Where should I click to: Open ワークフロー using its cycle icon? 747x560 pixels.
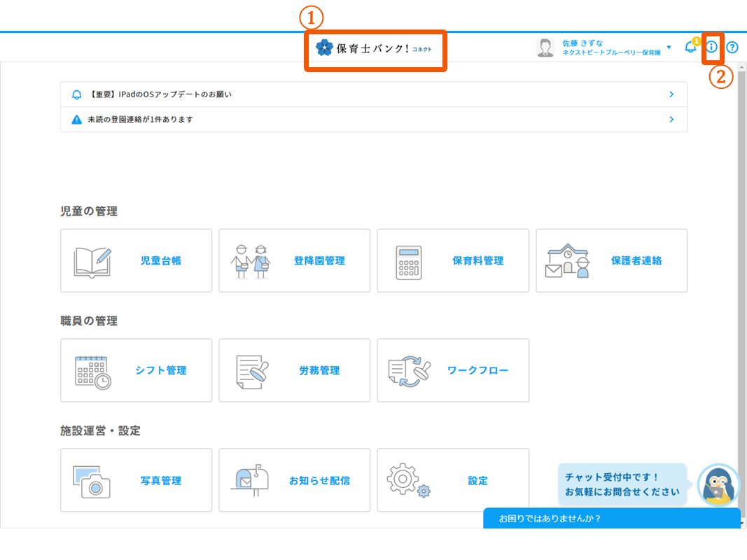(x=410, y=370)
